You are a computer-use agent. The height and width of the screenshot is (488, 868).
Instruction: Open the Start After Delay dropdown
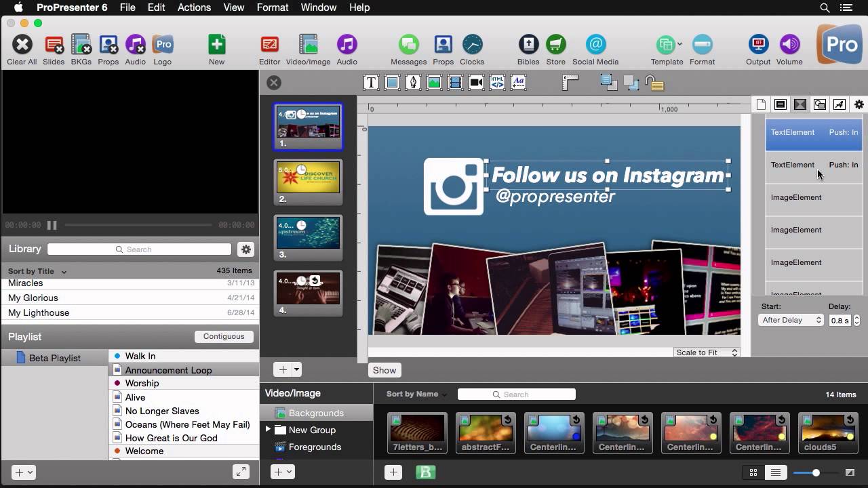point(791,320)
